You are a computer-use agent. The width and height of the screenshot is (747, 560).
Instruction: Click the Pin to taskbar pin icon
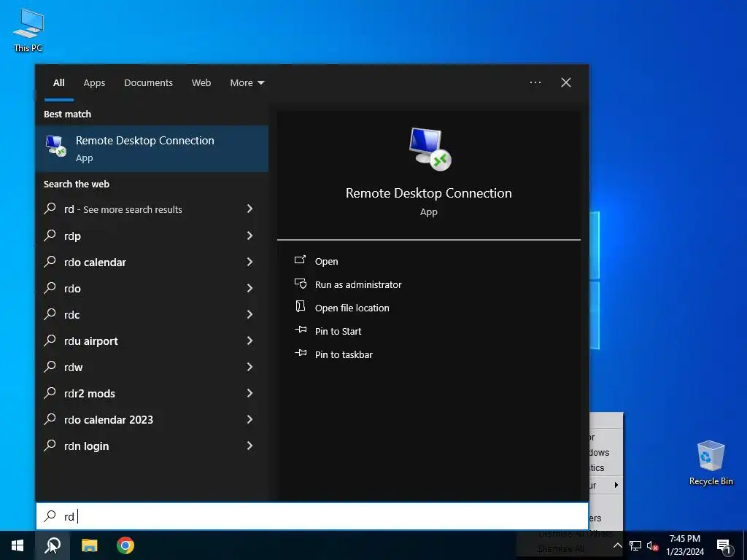(x=300, y=353)
